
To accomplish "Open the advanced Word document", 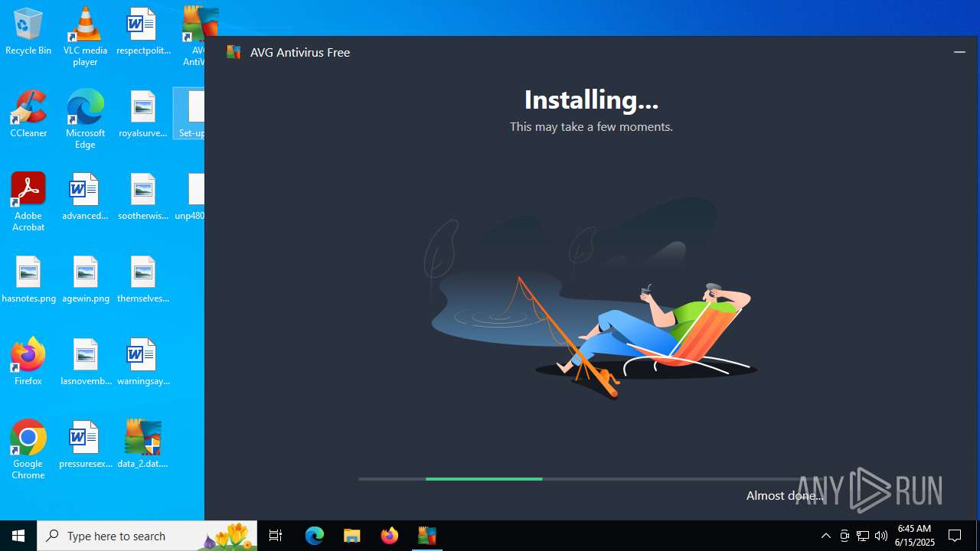I will click(x=85, y=197).
